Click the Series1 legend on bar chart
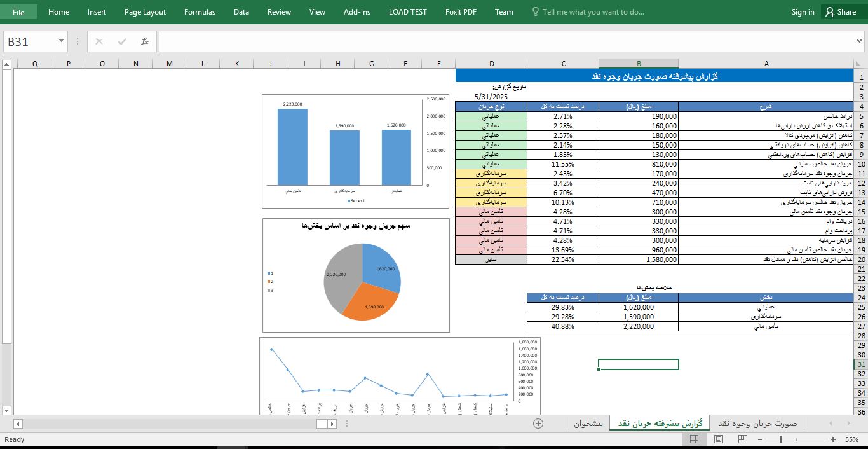The width and height of the screenshot is (868, 449). click(356, 201)
